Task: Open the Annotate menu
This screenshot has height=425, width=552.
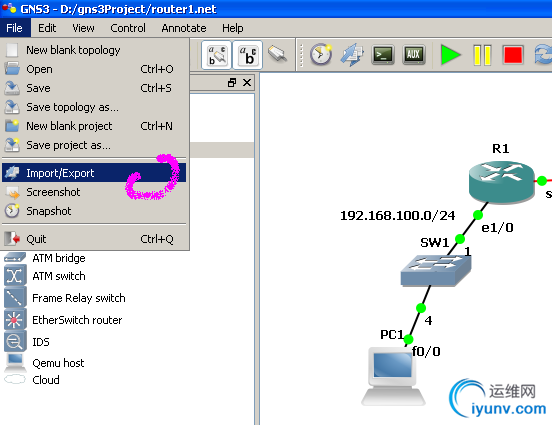Action: (x=184, y=28)
